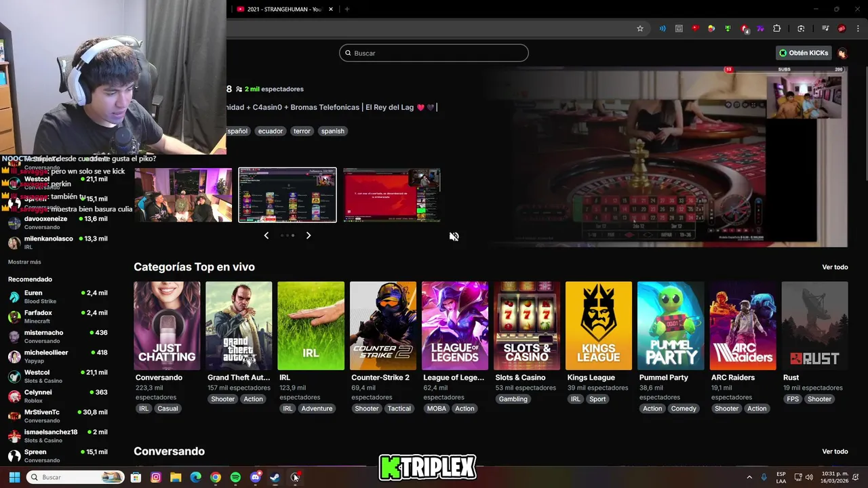Image resolution: width=868 pixels, height=488 pixels.
Task: Launch Spotify from the taskbar
Action: 235,477
